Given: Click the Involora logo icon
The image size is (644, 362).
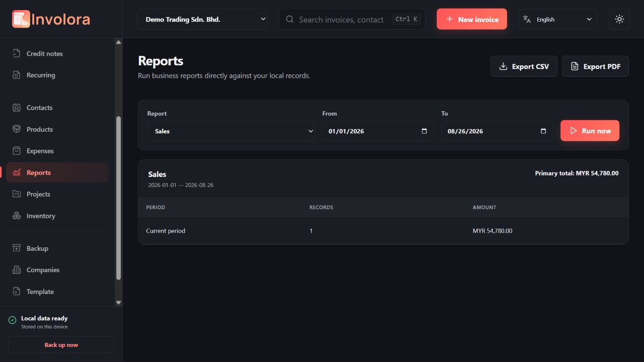Looking at the screenshot, I should coord(21,19).
